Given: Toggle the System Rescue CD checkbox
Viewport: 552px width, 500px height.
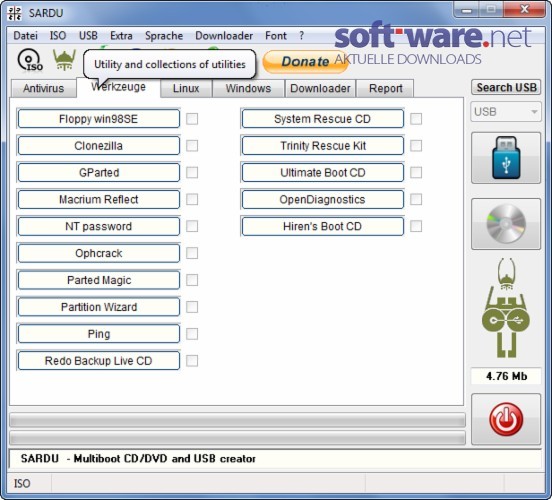Looking at the screenshot, I should click(416, 119).
